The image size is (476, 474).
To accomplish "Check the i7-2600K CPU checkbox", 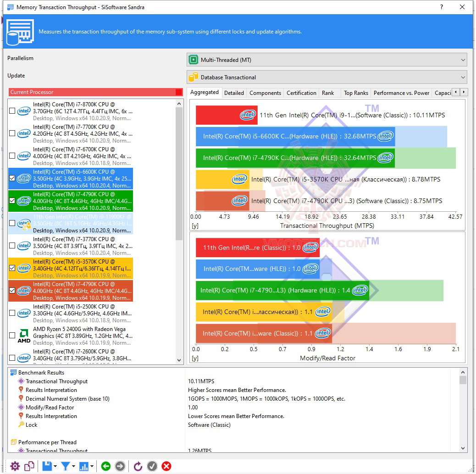I will [x=12, y=358].
